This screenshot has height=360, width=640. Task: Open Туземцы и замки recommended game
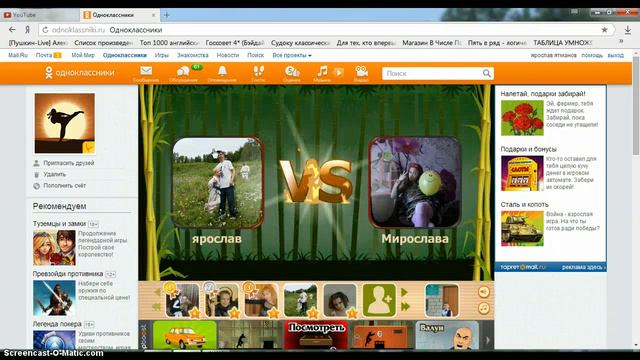coord(59,224)
